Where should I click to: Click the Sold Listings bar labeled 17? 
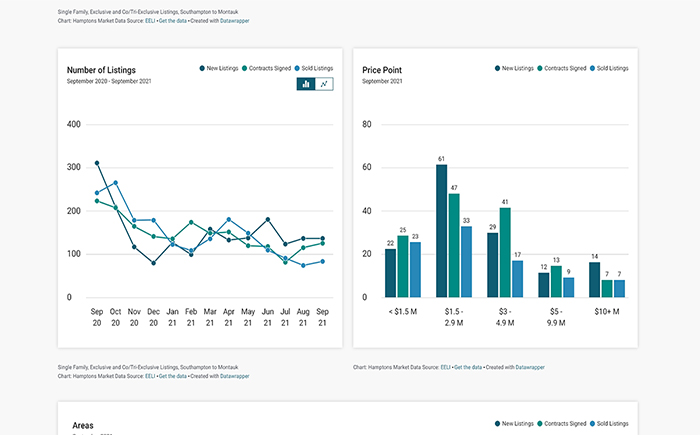tap(517, 279)
